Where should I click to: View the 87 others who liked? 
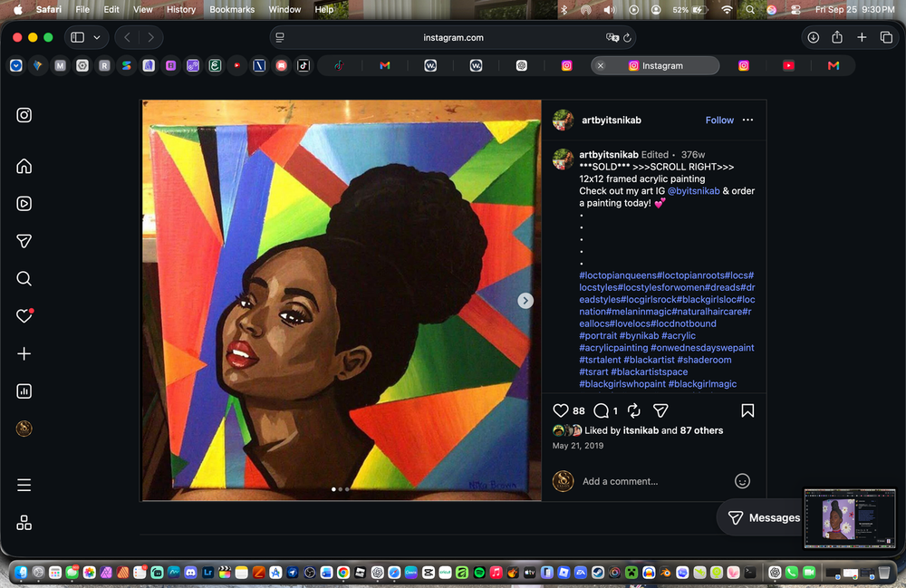701,430
